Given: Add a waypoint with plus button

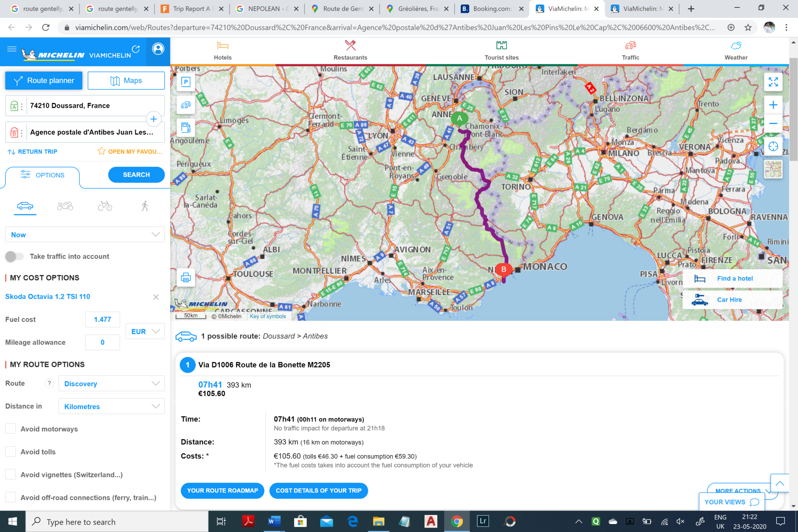Looking at the screenshot, I should [x=153, y=119].
